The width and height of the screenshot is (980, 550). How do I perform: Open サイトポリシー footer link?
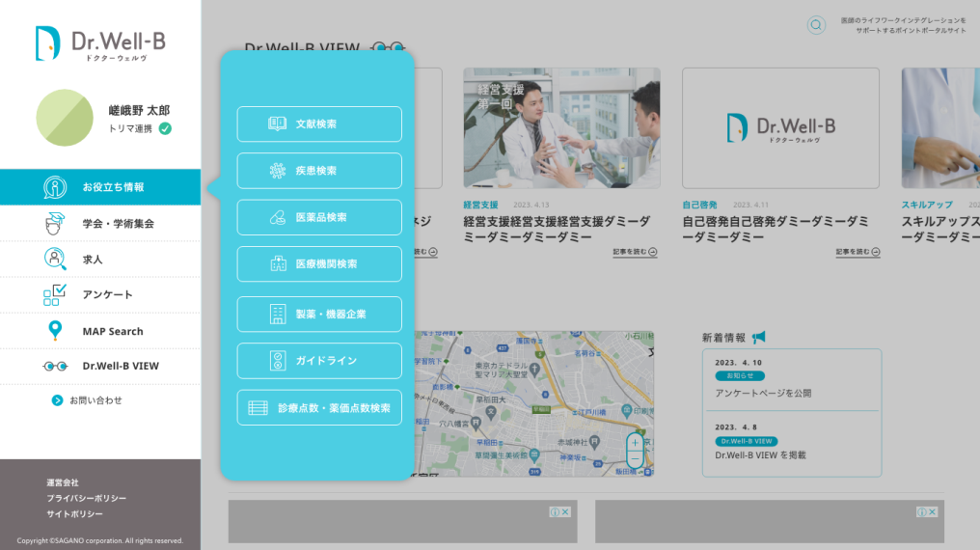[74, 513]
